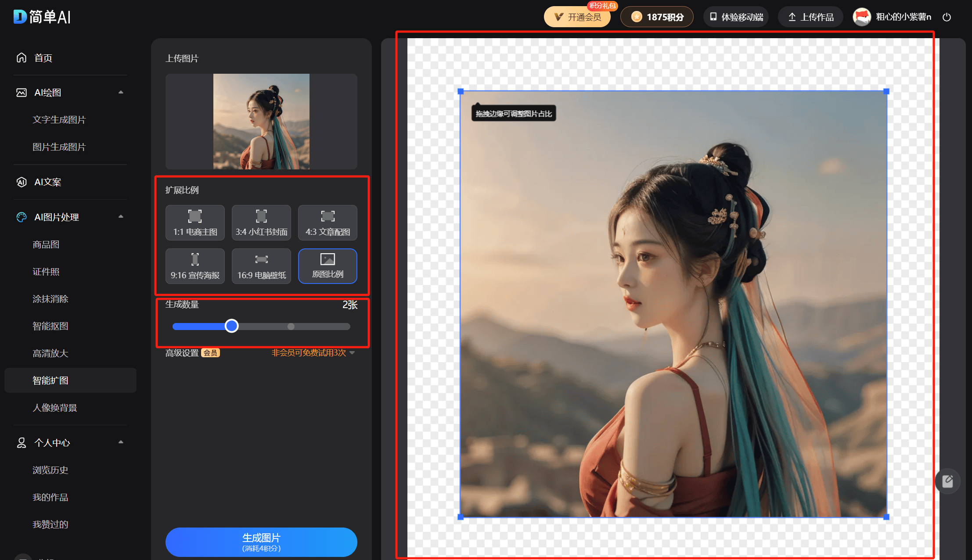
Task: Click the home icon in sidebar
Action: pos(22,57)
